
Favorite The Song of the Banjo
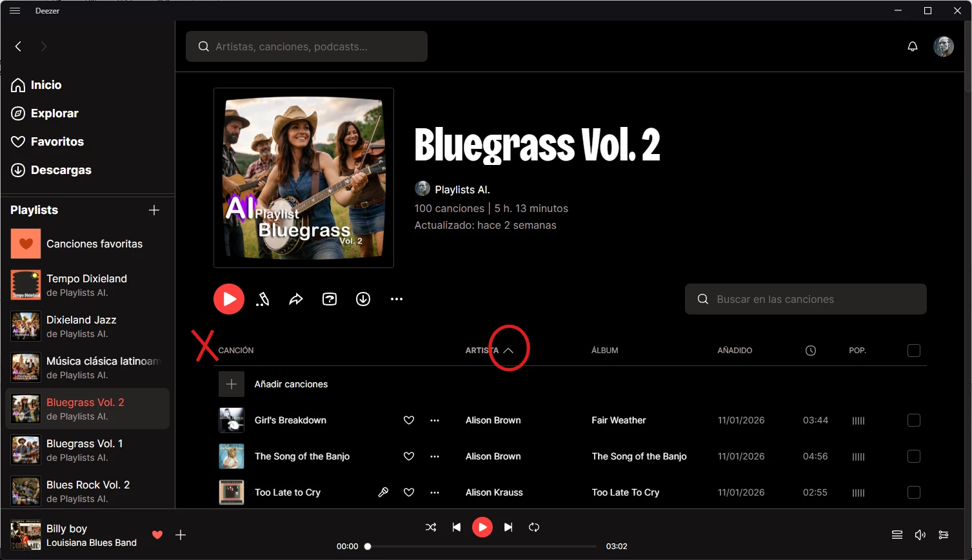[409, 456]
